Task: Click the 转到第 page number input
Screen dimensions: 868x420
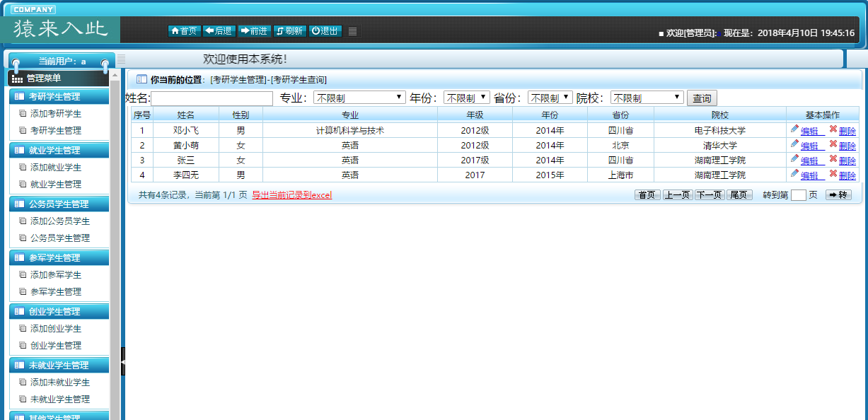Action: [x=798, y=195]
